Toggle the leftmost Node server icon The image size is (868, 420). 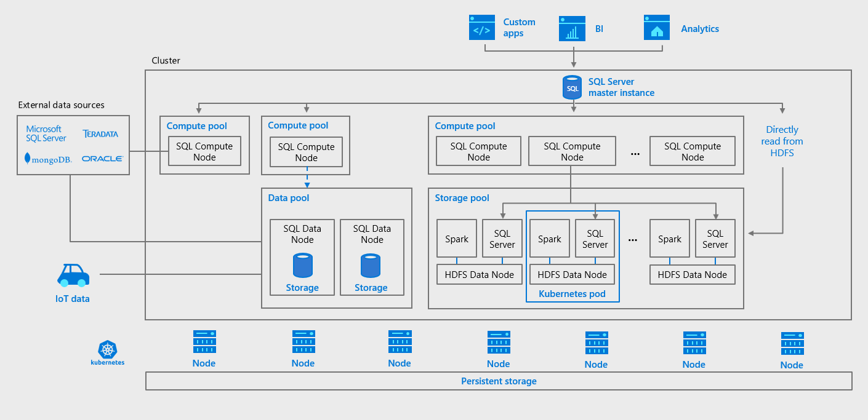204,342
